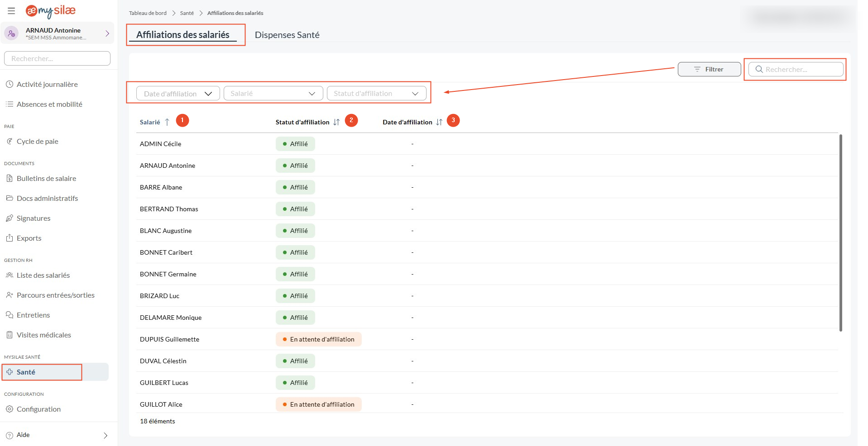Click the Visites médicales clipboard icon
Screen dimensions: 868x446
pos(10,335)
